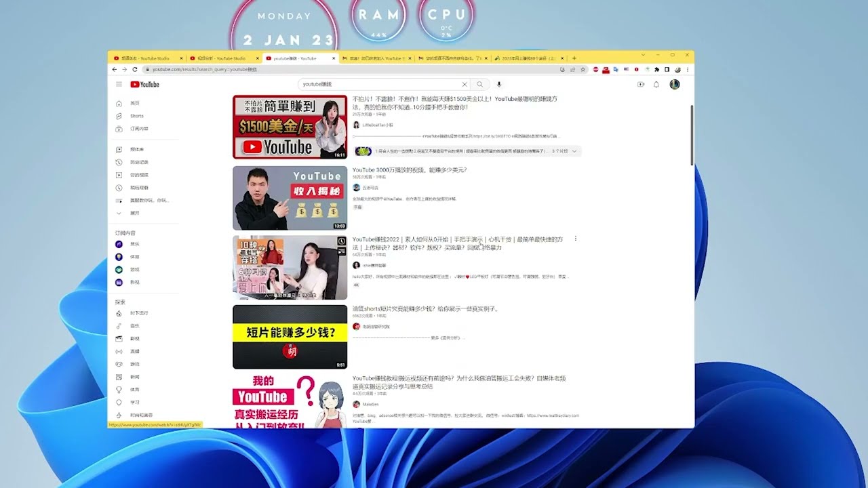Screen dimensions: 868x488
Task: Open the Create video camera button
Action: [x=641, y=84]
